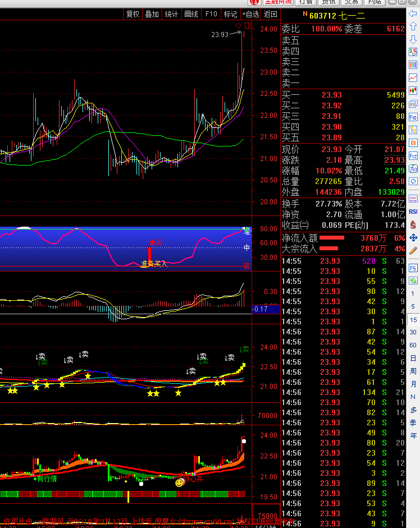The image size is (420, 528).
Task: Click the 返回 return button
Action: [270, 14]
